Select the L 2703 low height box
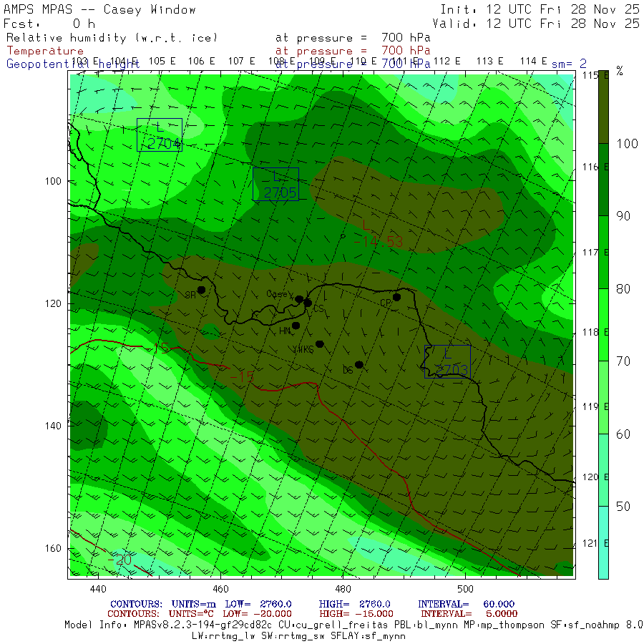 [448, 361]
